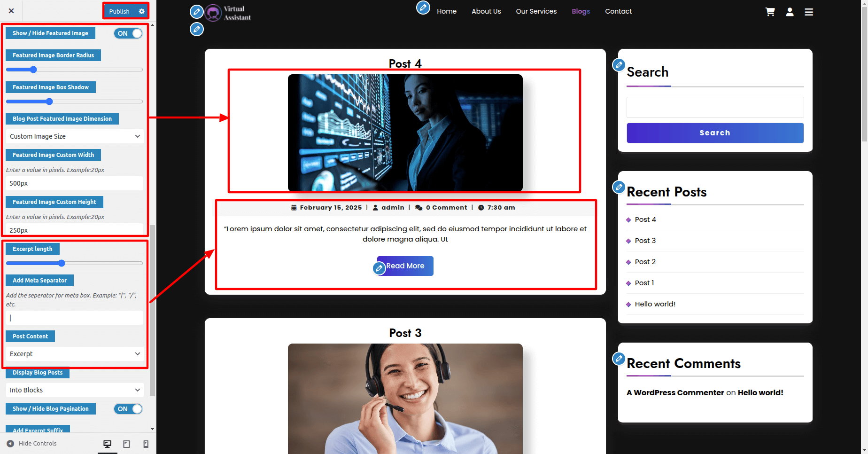Click the Publish settings gear icon
Screen dimensions: 868x454
141,11
